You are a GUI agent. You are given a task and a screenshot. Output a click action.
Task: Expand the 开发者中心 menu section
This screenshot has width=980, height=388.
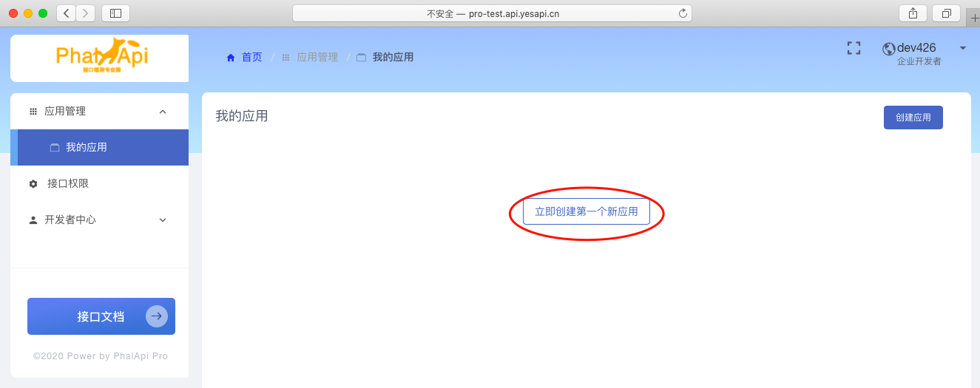(x=163, y=220)
